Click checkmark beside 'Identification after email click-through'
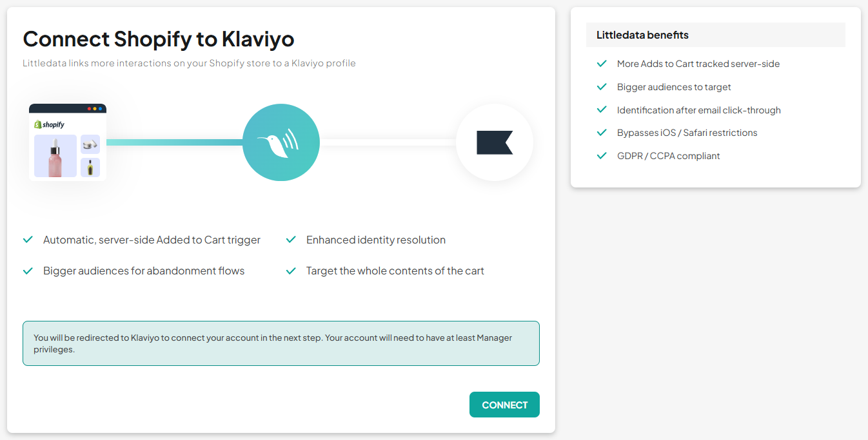The width and height of the screenshot is (868, 440). tap(602, 110)
